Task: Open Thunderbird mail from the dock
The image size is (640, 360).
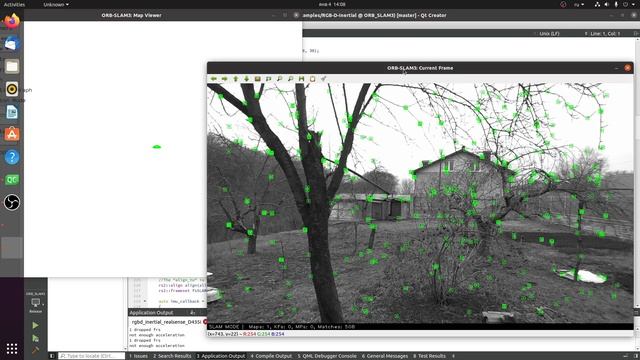Action: pyautogui.click(x=12, y=43)
